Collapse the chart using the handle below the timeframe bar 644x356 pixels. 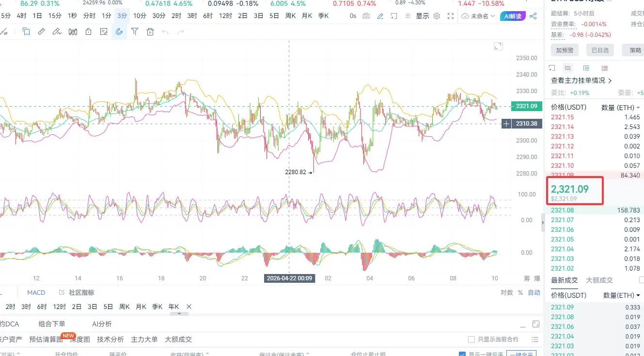point(179,314)
